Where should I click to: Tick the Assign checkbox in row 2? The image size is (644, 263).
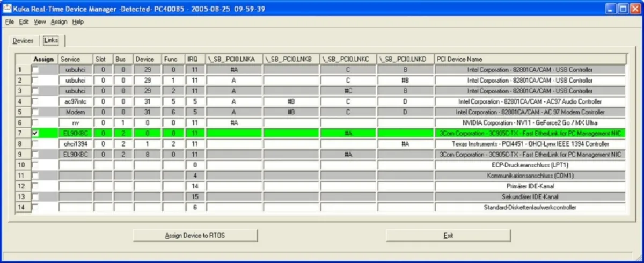coord(35,80)
